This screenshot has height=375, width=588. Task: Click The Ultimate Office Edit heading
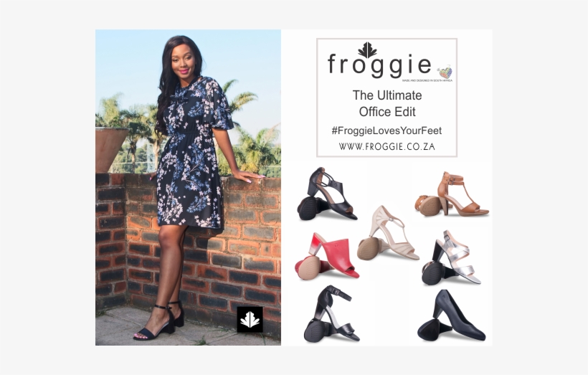tap(387, 103)
